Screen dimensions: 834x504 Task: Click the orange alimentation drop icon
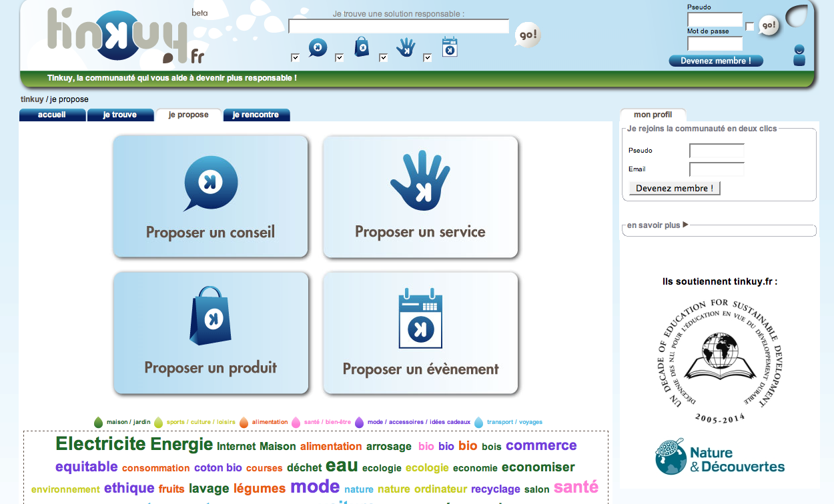[244, 422]
